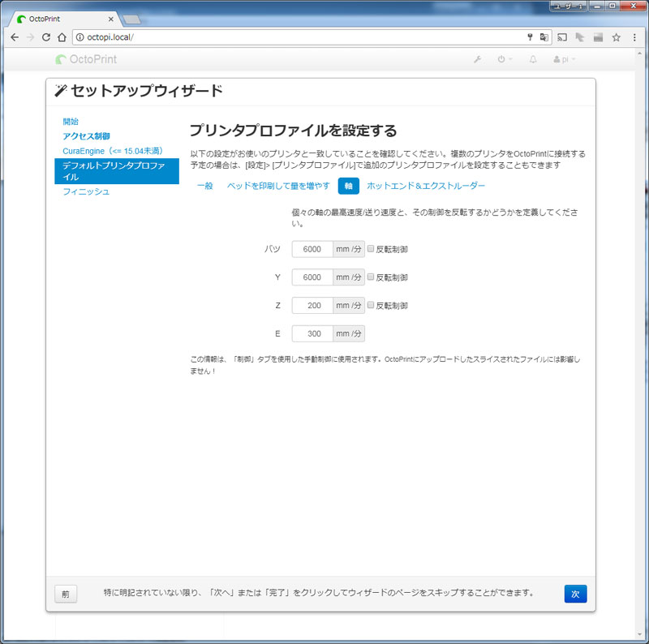Image resolution: width=649 pixels, height=644 pixels.
Task: Click the translate page icon
Action: (x=544, y=37)
